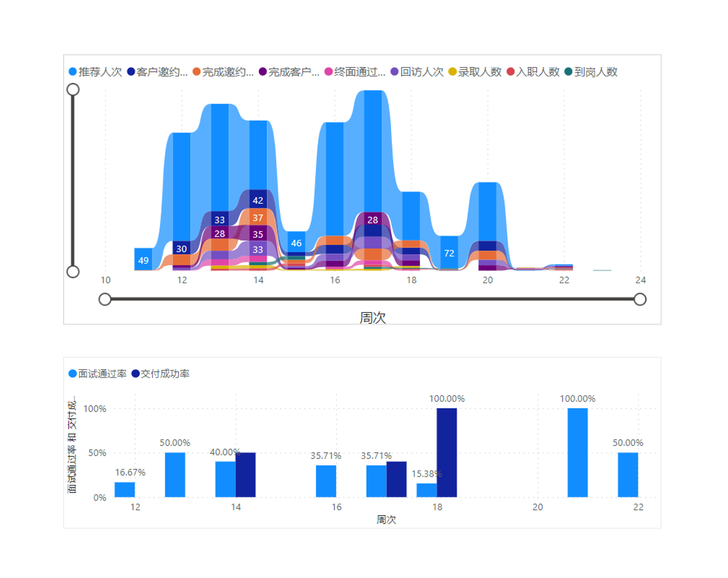The height and width of the screenshot is (578, 728).
Task: Click right handle of horizontal zoom slider
Action: pyautogui.click(x=640, y=299)
